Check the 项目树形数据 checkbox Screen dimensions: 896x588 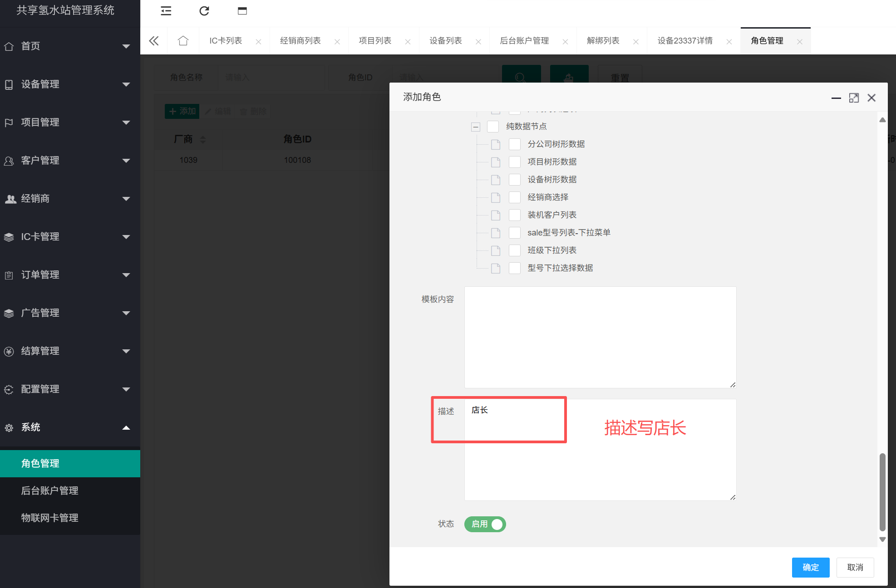coord(515,162)
